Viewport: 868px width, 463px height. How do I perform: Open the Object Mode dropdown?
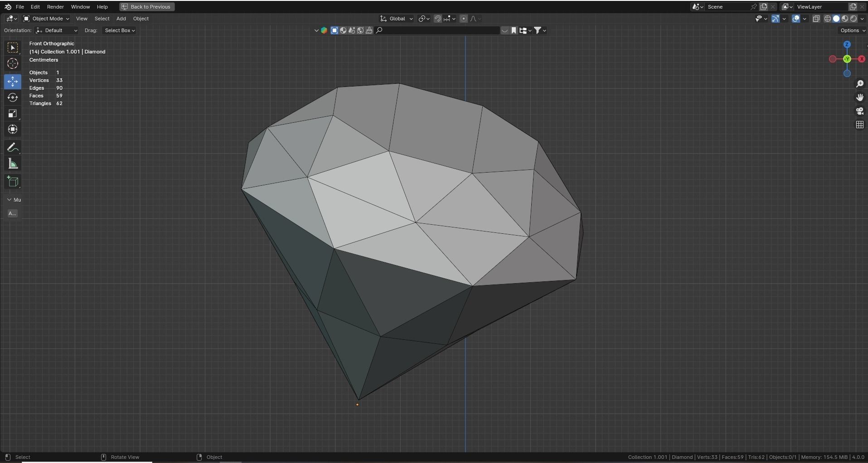point(46,19)
